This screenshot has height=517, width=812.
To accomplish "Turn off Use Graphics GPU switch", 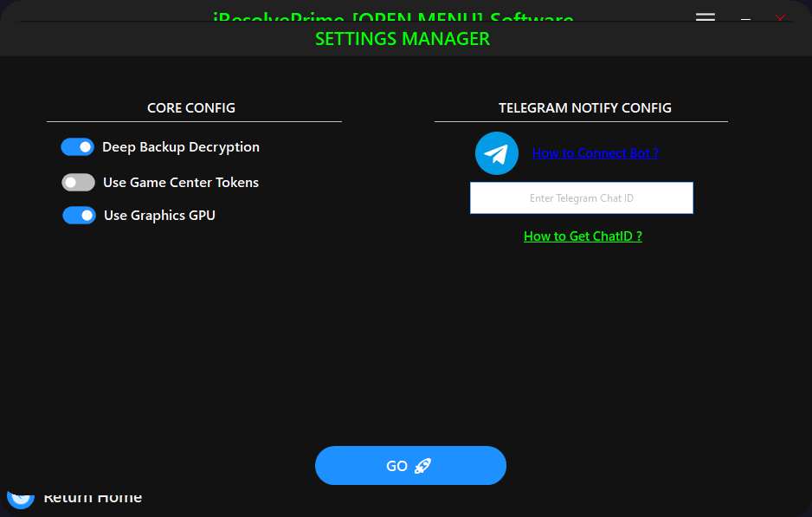I will coord(80,215).
